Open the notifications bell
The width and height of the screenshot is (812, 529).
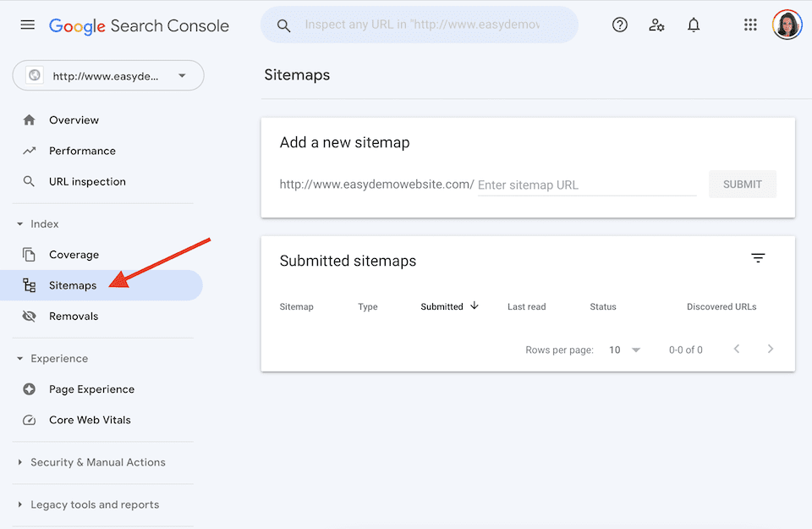(694, 25)
